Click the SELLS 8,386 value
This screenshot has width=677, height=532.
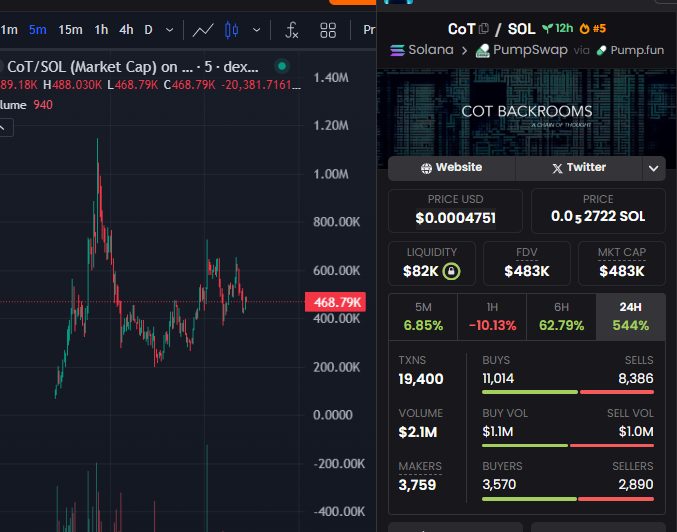coord(636,379)
